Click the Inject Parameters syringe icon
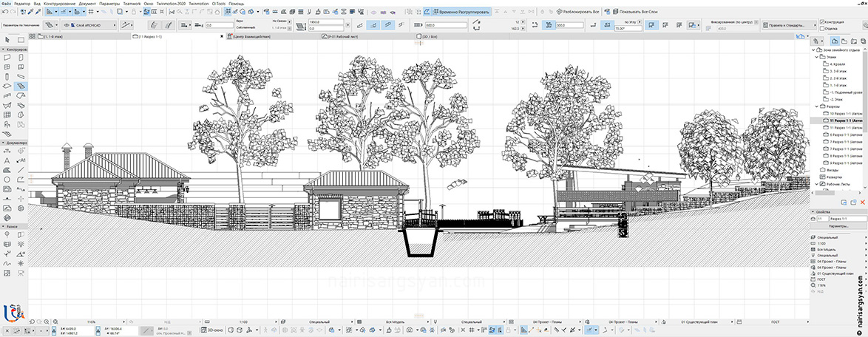Viewport: 868px width, 337px height. pos(38,11)
